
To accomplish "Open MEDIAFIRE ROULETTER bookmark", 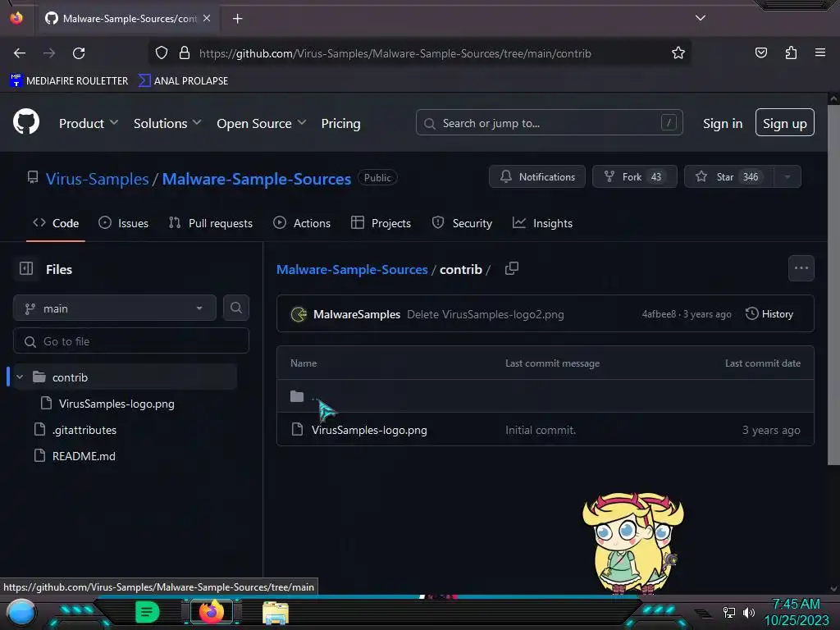I will pos(69,81).
